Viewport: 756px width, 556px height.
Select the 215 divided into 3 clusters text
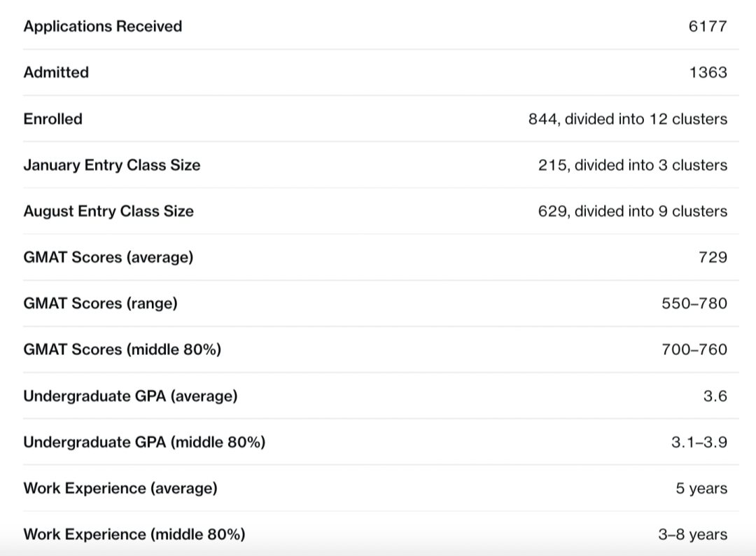[x=633, y=165]
